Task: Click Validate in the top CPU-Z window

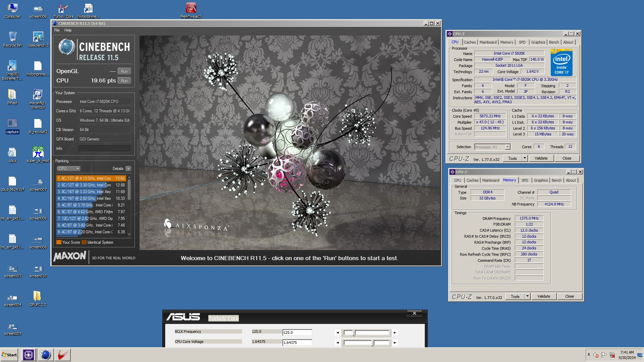Action: pos(541,158)
